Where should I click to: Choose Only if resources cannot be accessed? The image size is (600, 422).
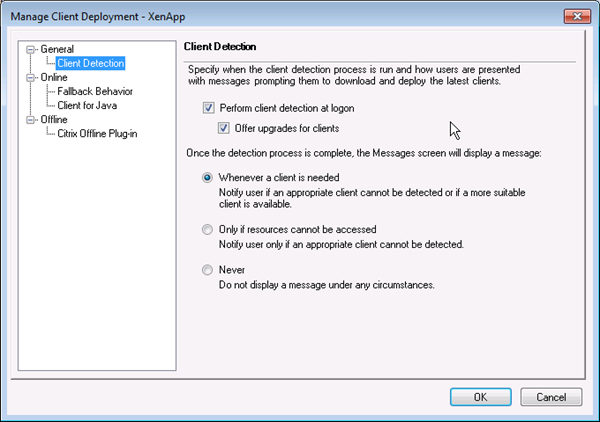[207, 230]
